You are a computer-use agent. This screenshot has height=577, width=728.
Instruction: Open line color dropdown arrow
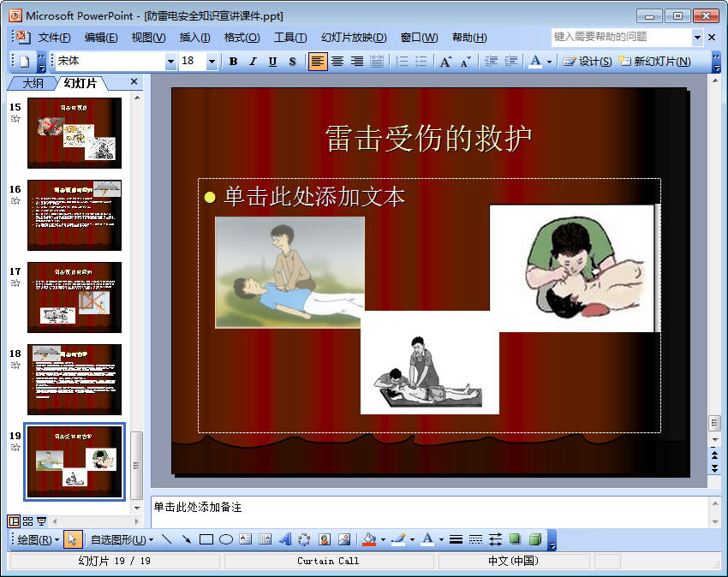412,539
